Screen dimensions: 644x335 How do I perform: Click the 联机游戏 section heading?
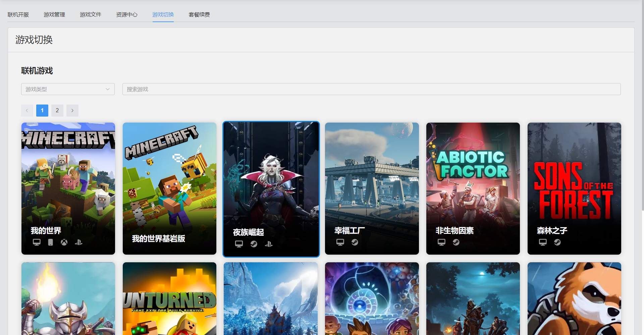tap(37, 71)
